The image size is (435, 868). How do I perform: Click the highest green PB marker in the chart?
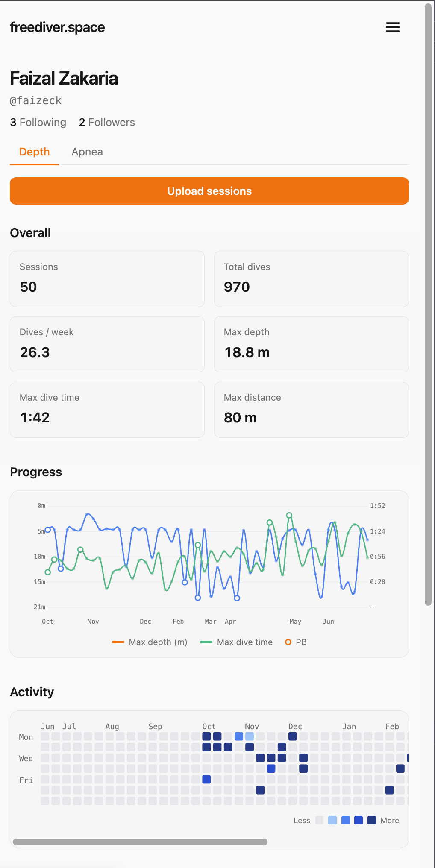click(x=289, y=515)
